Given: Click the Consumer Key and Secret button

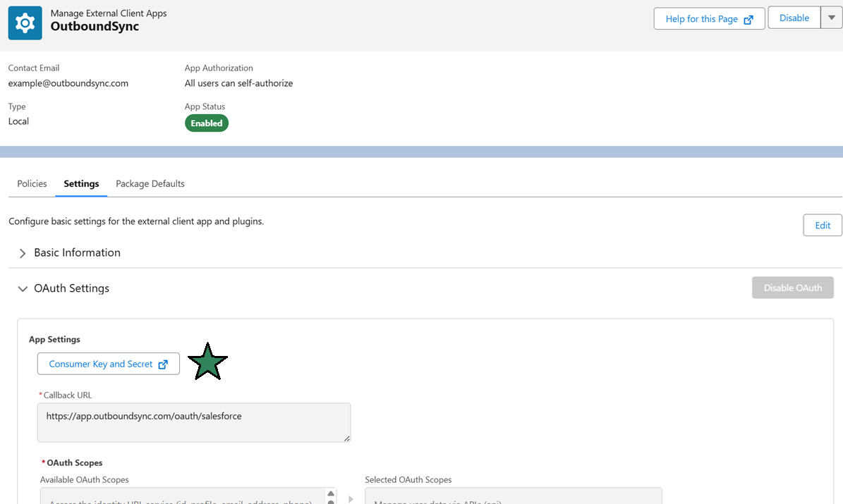Looking at the screenshot, I should tap(102, 364).
